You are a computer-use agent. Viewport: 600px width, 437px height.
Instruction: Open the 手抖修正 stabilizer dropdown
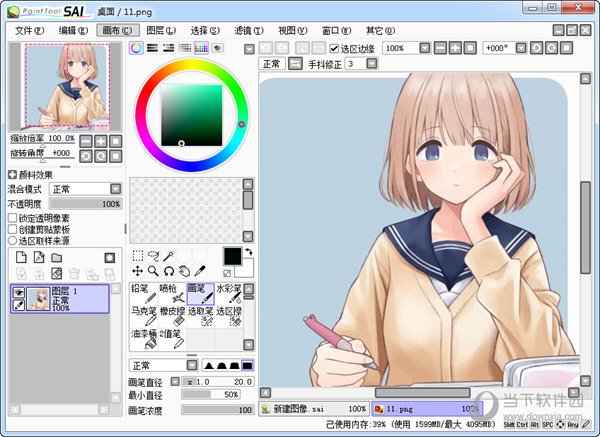pyautogui.click(x=372, y=63)
